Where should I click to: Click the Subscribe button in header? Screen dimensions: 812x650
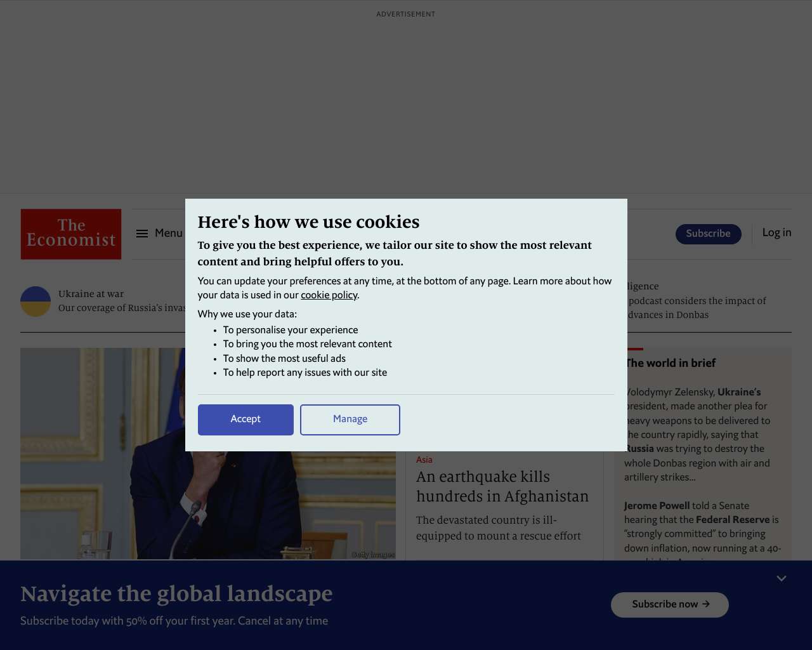pyautogui.click(x=708, y=234)
